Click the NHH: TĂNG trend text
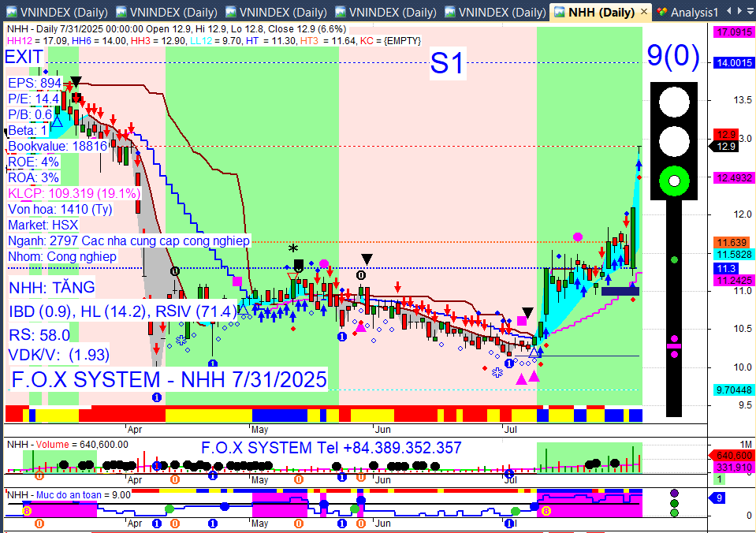 pyautogui.click(x=52, y=288)
